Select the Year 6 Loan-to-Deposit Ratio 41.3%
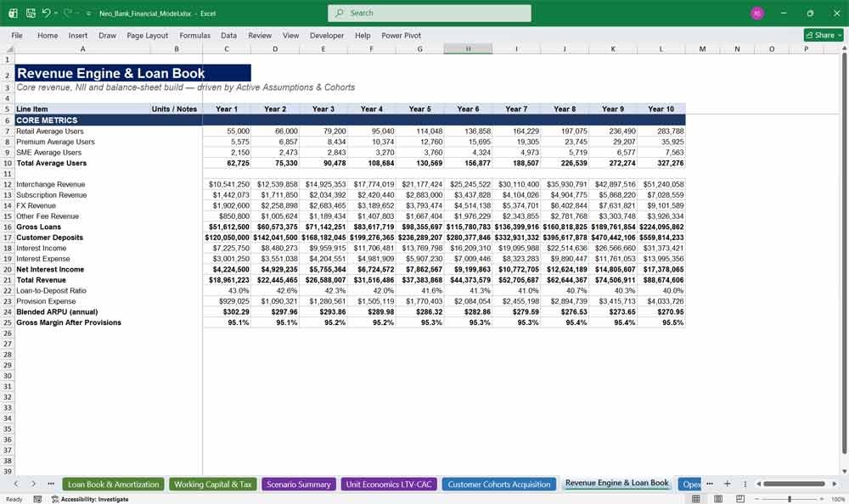Image resolution: width=849 pixels, height=504 pixels. [x=468, y=291]
